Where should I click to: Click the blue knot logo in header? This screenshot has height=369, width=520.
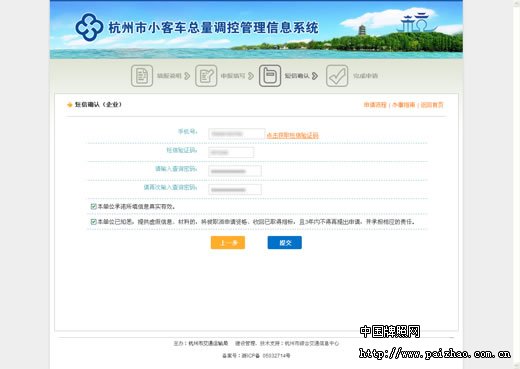89,27
